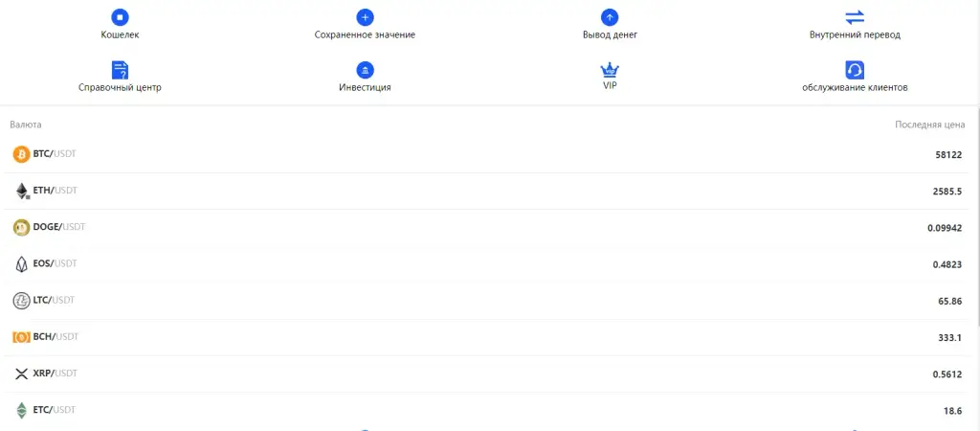This screenshot has width=980, height=431.
Task: Click the XRP/USDT Ripple logo
Action: (x=21, y=374)
